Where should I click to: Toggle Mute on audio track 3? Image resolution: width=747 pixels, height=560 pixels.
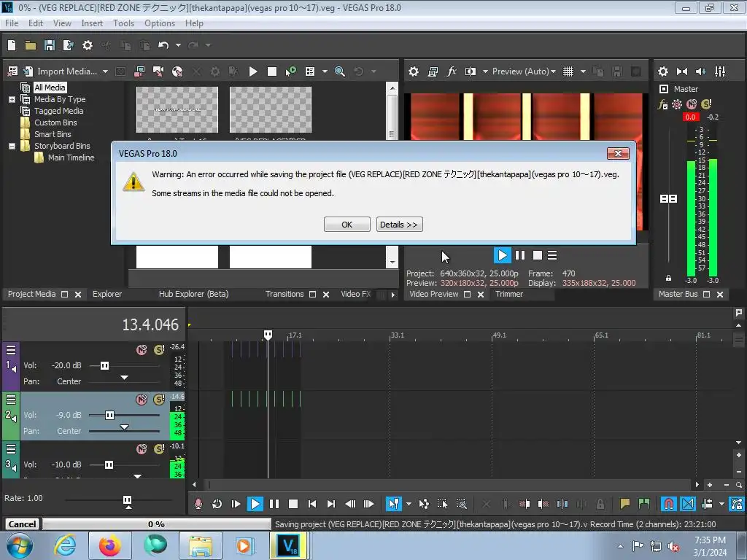coord(142,449)
